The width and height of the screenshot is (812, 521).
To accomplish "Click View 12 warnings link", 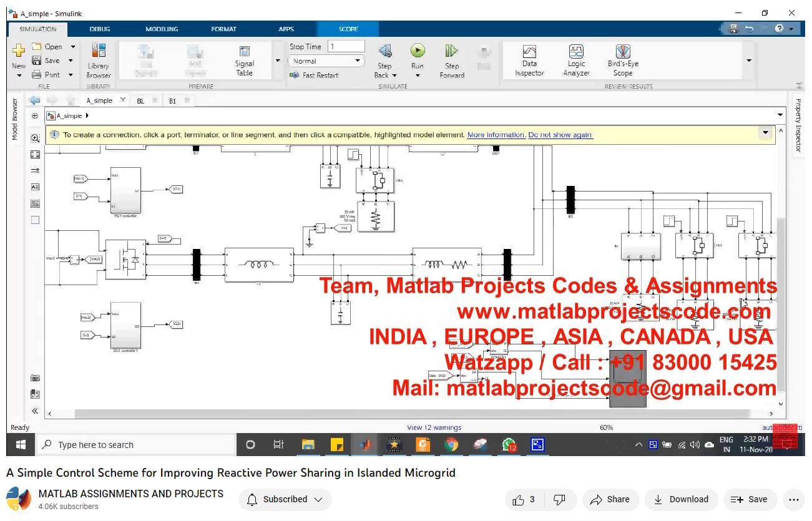I will pyautogui.click(x=434, y=427).
